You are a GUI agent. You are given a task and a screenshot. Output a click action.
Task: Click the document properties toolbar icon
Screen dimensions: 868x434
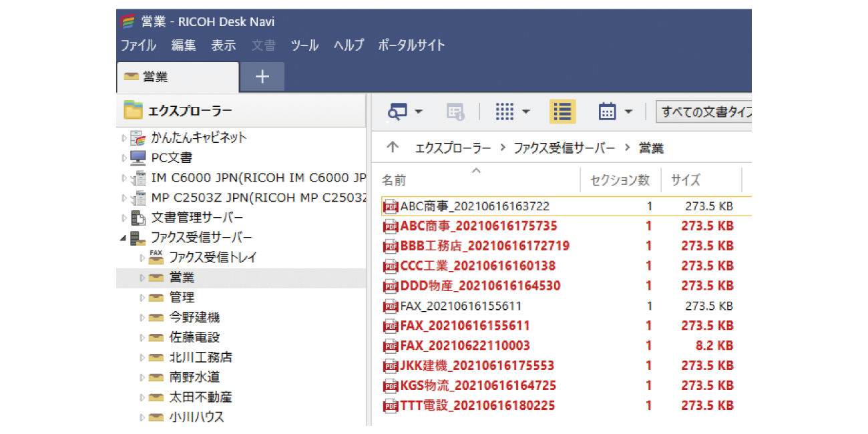coord(456,111)
